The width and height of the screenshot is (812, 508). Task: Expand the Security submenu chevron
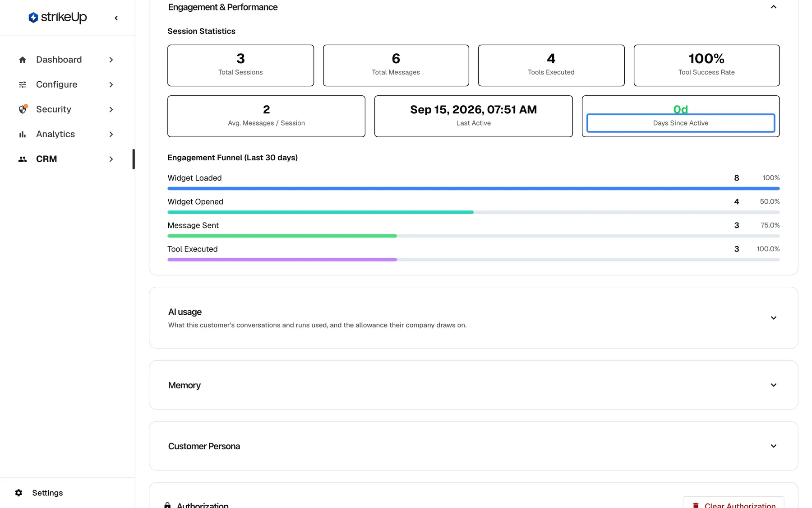(111, 109)
